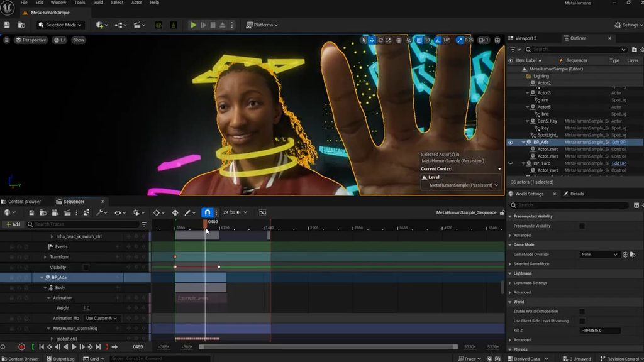Expand Lightmass Settings
644x362 pixels.
click(510, 283)
